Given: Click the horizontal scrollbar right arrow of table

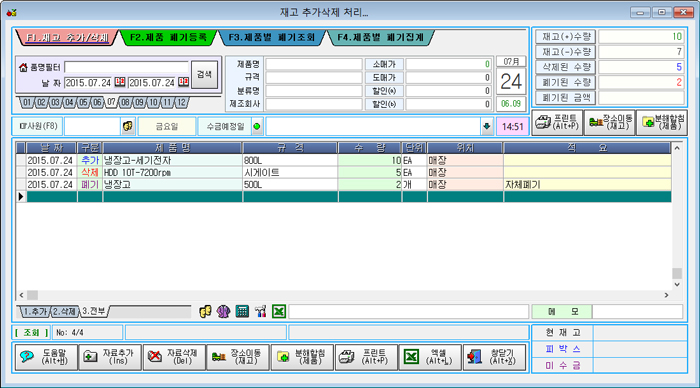Looking at the screenshot, I should coord(666,295).
